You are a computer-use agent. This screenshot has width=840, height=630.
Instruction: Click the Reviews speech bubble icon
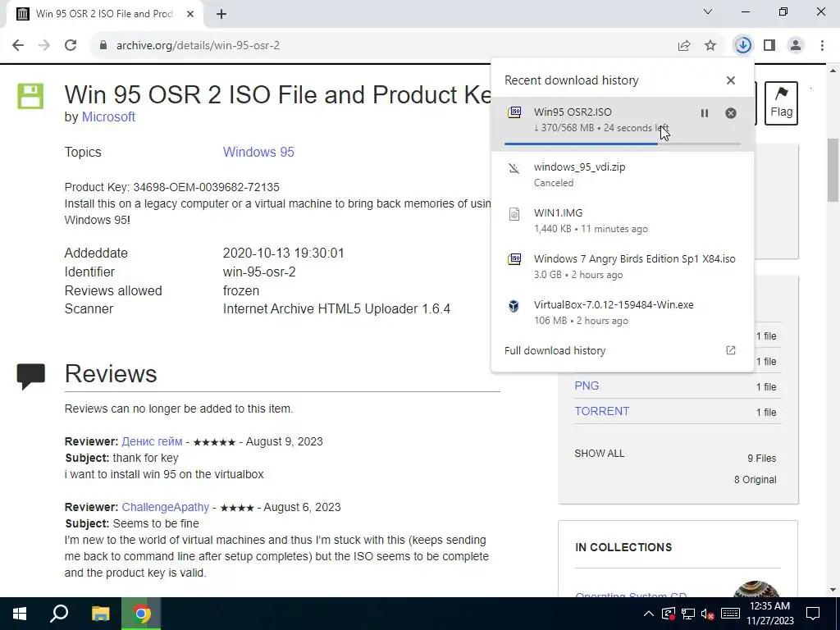tap(31, 376)
